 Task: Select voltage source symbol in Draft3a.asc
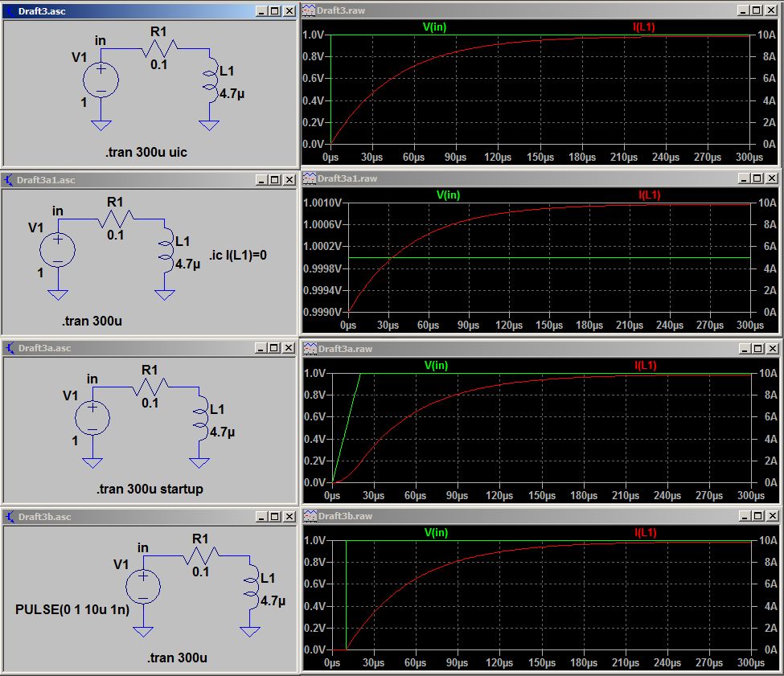(x=92, y=418)
